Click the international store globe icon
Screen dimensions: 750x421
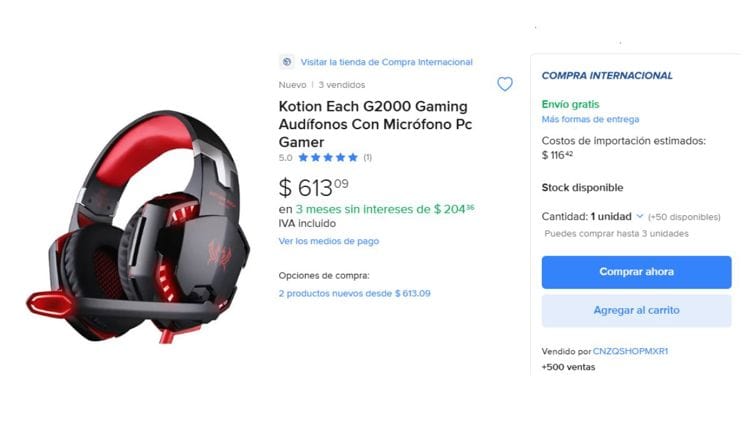(287, 62)
